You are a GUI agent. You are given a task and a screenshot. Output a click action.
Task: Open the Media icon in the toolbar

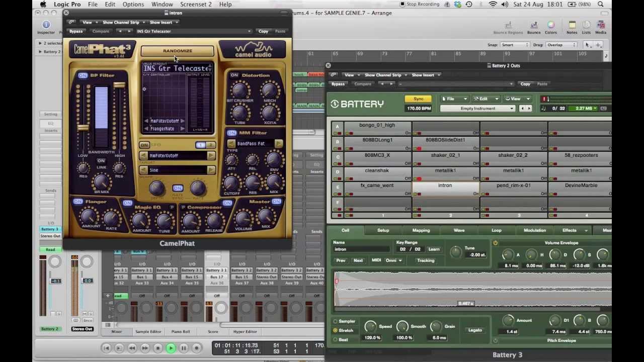pos(601,27)
